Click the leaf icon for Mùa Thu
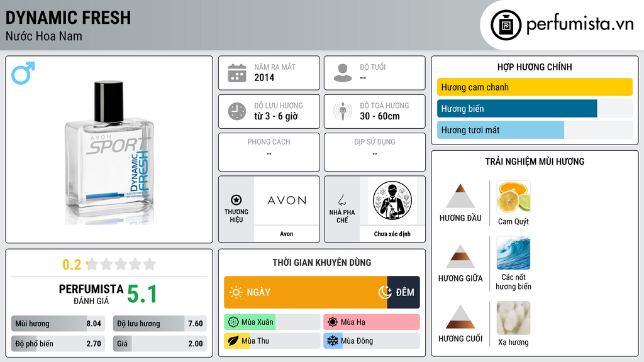 (x=233, y=341)
